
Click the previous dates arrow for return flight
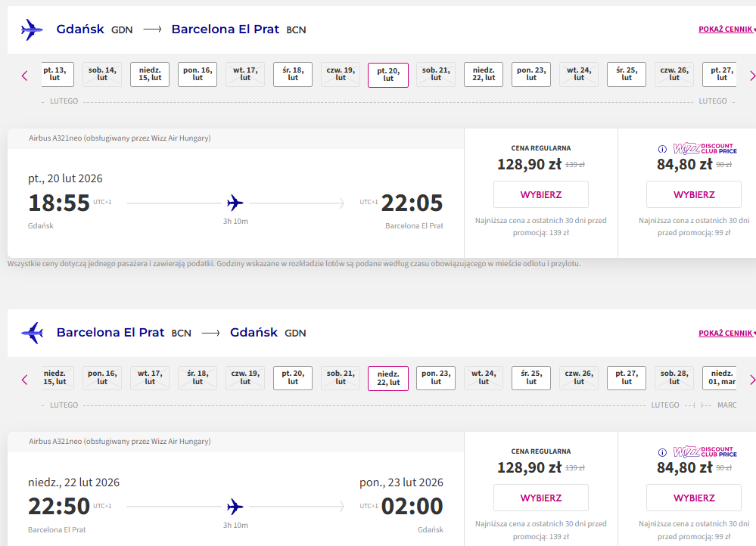(24, 380)
